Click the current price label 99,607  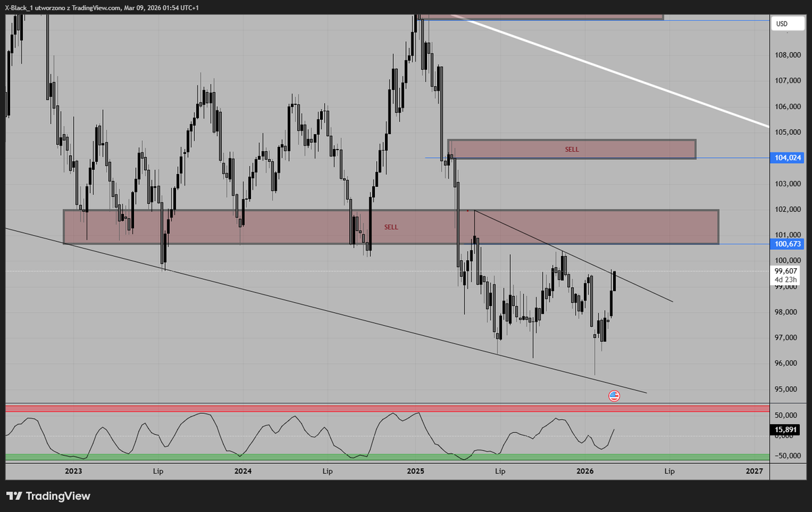785,271
